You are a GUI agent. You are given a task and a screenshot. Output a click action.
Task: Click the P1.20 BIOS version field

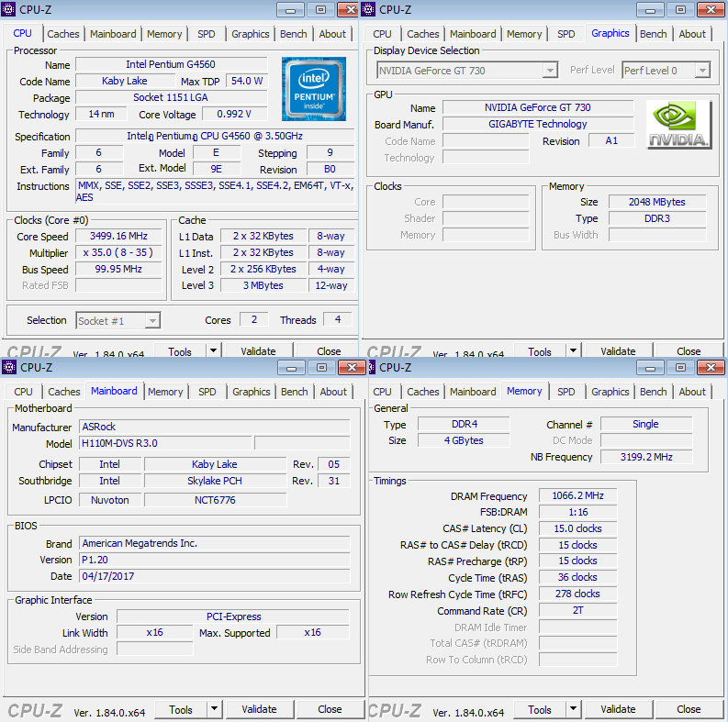pos(215,560)
